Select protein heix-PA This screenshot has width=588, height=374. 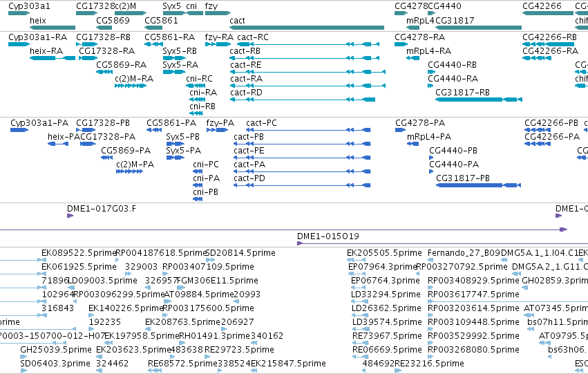pyautogui.click(x=64, y=137)
